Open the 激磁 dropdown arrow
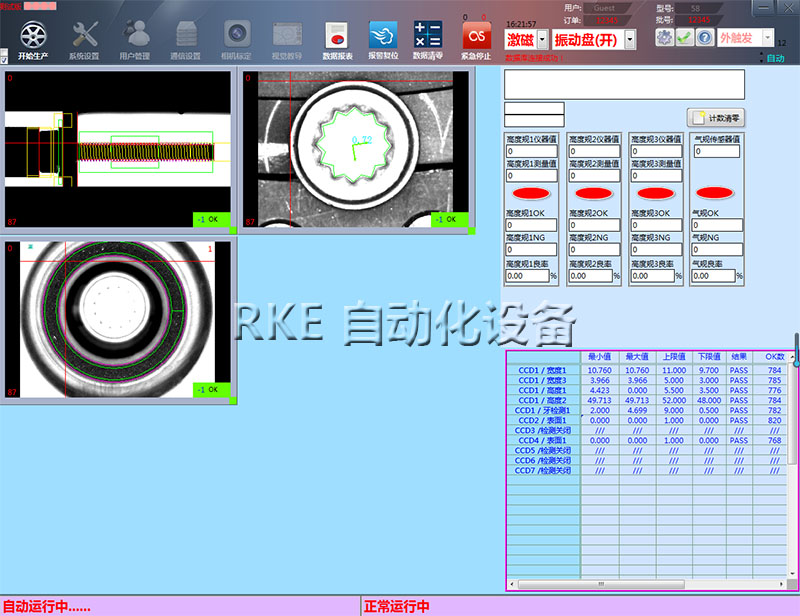 pos(542,40)
